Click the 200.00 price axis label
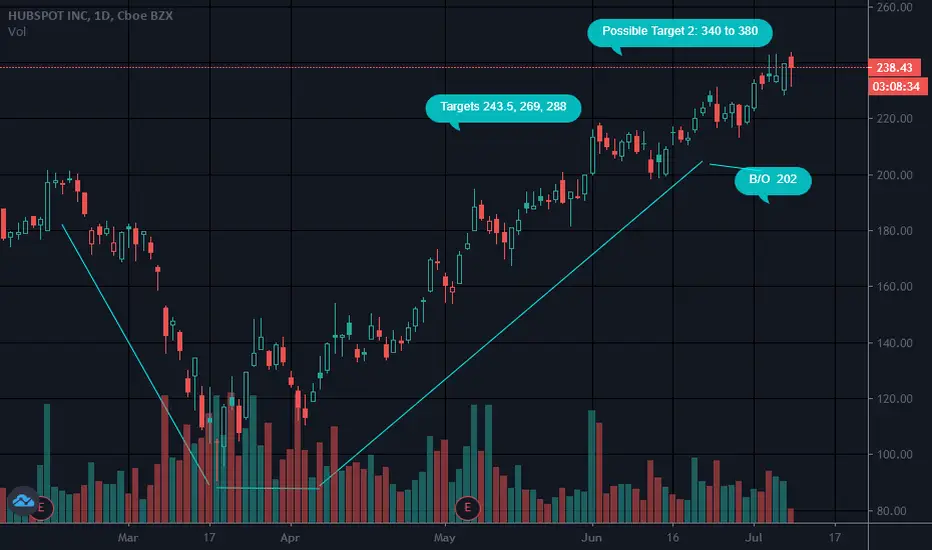This screenshot has width=932, height=550. pos(895,175)
